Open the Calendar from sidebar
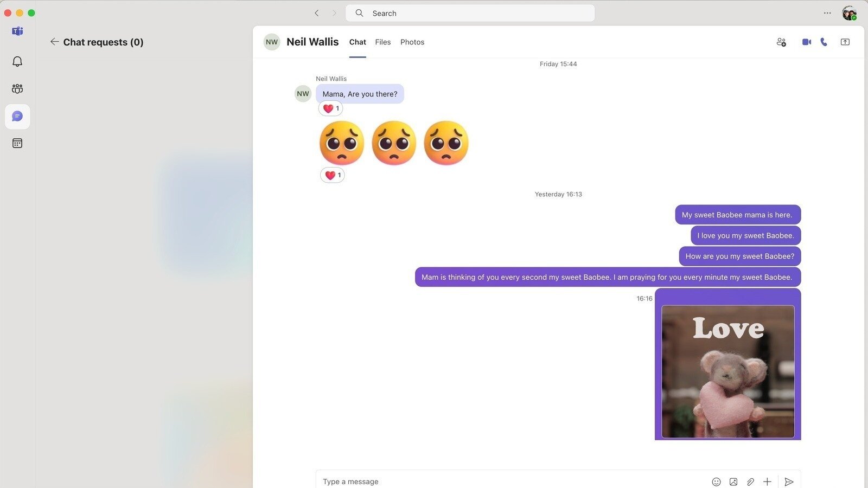The height and width of the screenshot is (488, 868). point(17,143)
